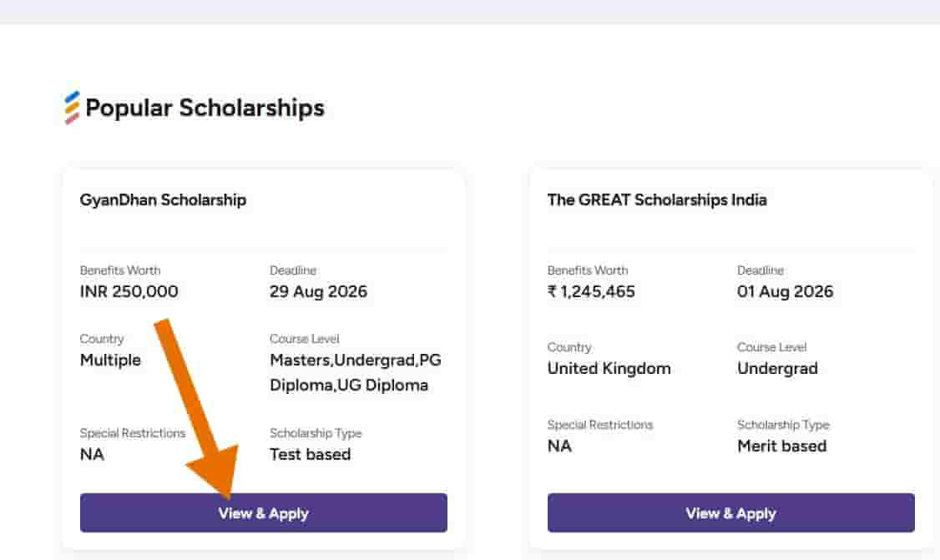The height and width of the screenshot is (560, 940).
Task: Click the GyanDhan Scholarship View & Apply button
Action: 264,512
